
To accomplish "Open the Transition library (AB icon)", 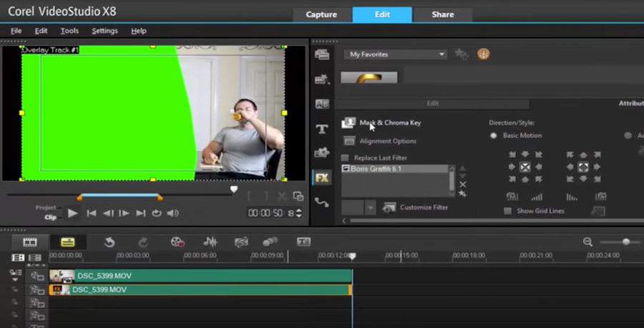I will click(x=321, y=104).
